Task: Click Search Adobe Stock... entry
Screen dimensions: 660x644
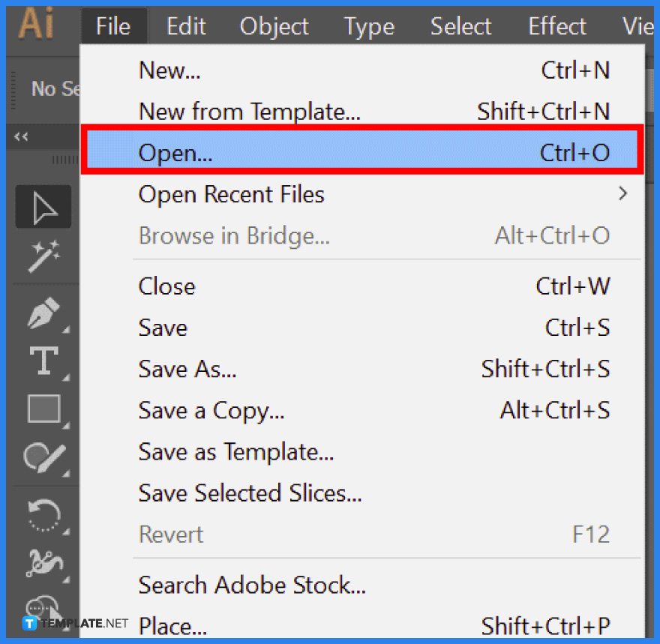Action: click(x=362, y=585)
